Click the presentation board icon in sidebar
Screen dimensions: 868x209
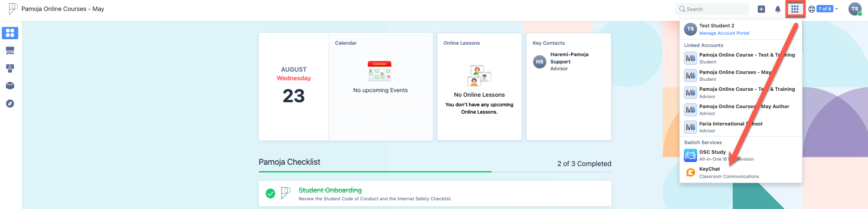pos(10,68)
